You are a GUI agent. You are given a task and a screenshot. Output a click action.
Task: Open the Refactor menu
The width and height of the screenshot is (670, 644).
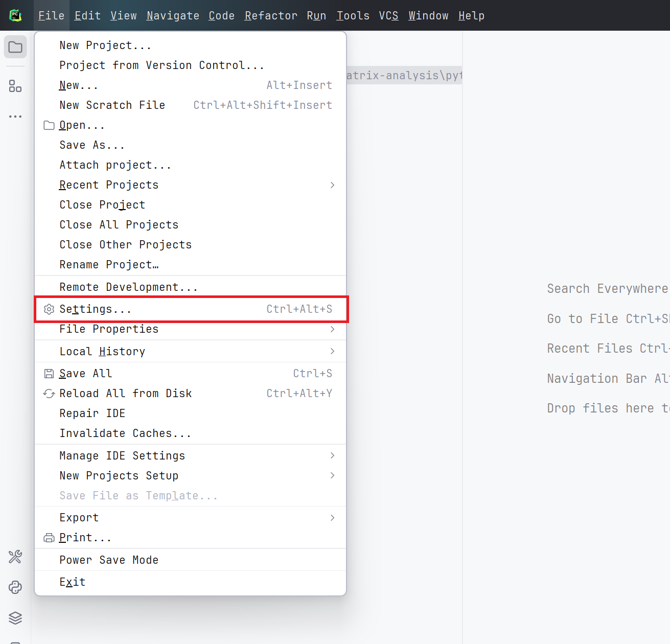271,16
